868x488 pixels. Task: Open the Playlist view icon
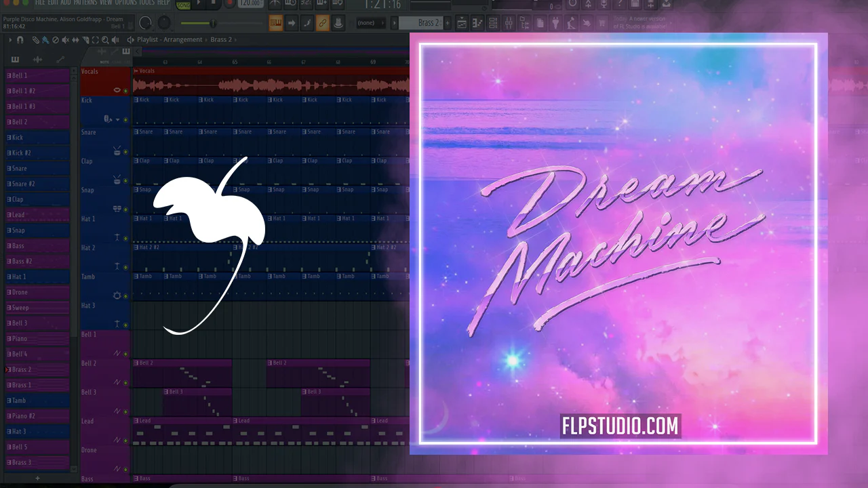pyautogui.click(x=462, y=23)
